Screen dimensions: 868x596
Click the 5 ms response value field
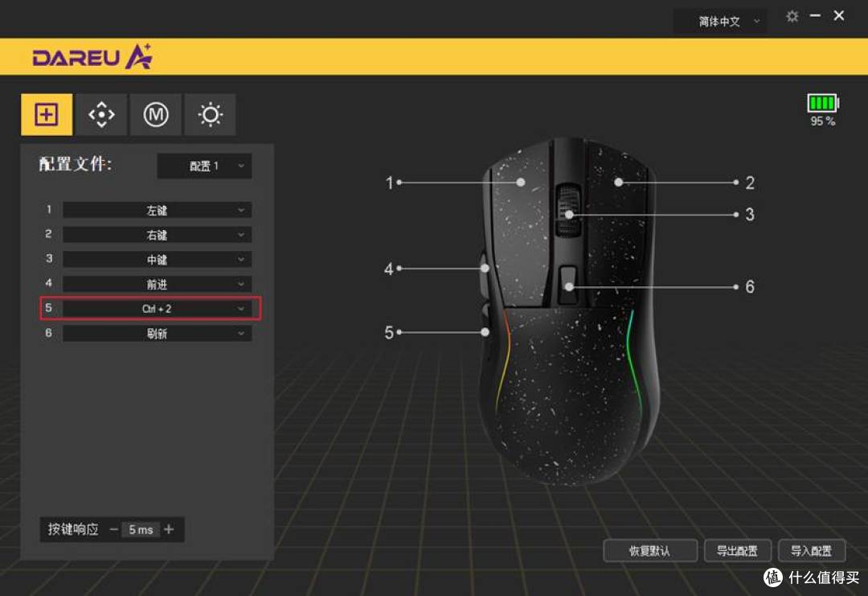(x=141, y=530)
